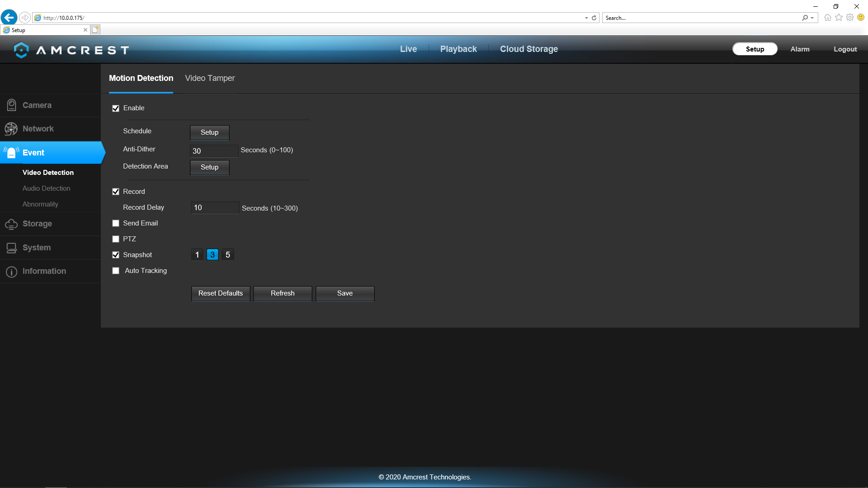Reload page with address bar refresh icon
The height and width of the screenshot is (488, 868).
594,18
